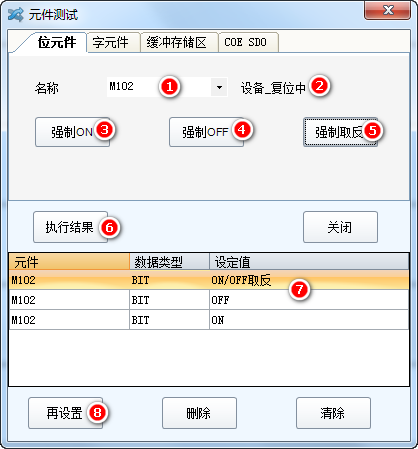Image resolution: width=418 pixels, height=449 pixels.
Task: Click the 数据类型 column header
Action: coord(169,262)
